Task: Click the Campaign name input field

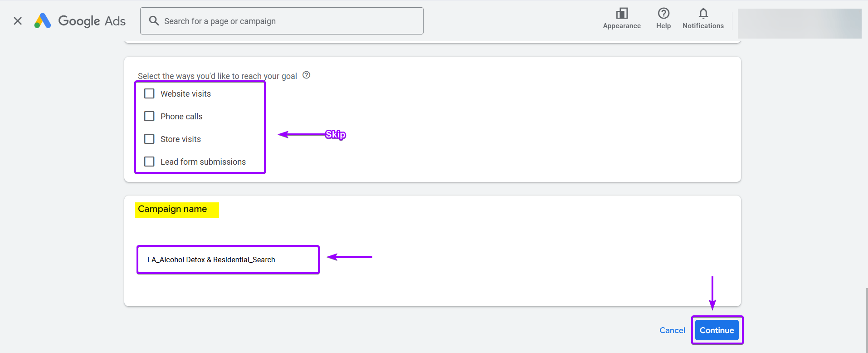Action: [x=228, y=260]
